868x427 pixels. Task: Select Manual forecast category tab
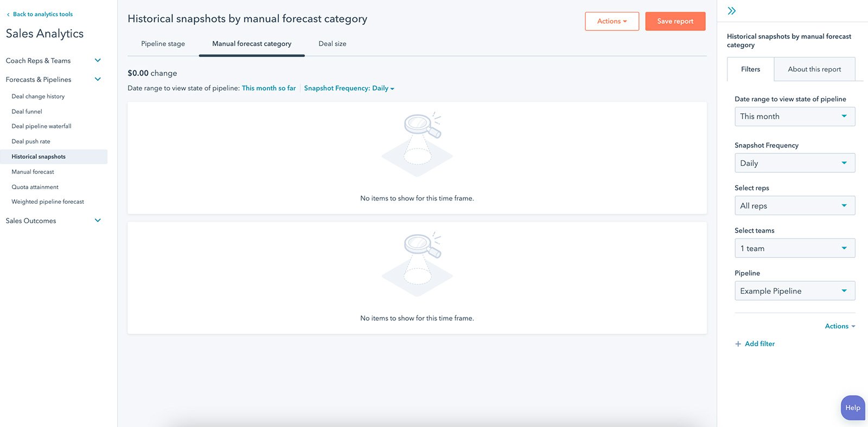[252, 44]
